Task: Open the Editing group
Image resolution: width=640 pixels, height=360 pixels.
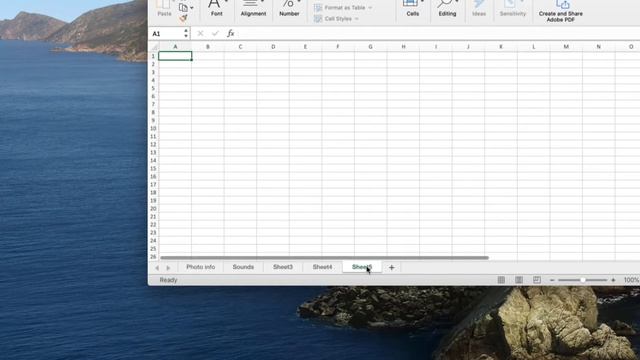Action: (x=447, y=8)
